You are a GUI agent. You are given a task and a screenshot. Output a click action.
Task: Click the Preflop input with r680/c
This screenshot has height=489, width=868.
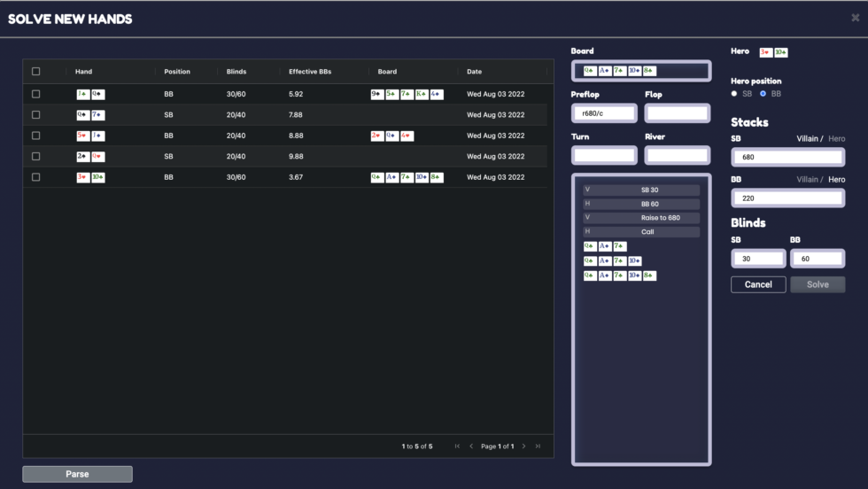pos(604,113)
